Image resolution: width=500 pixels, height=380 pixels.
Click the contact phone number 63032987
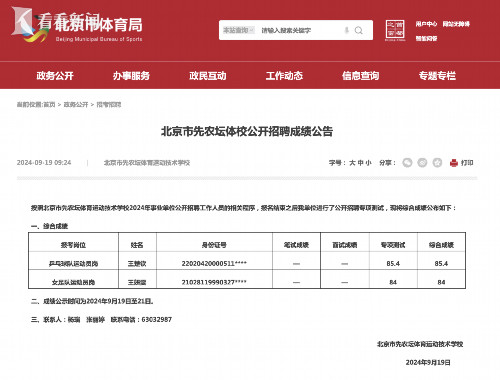click(157, 319)
